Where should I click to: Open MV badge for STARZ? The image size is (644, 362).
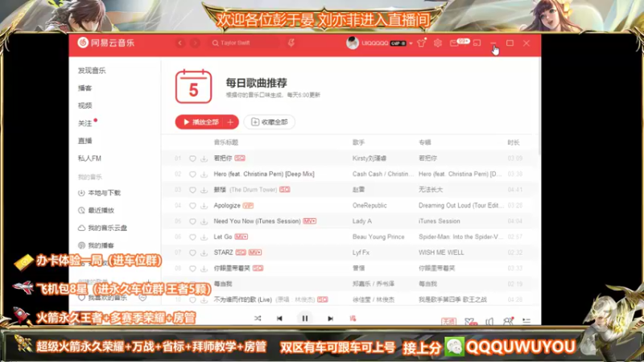(255, 253)
